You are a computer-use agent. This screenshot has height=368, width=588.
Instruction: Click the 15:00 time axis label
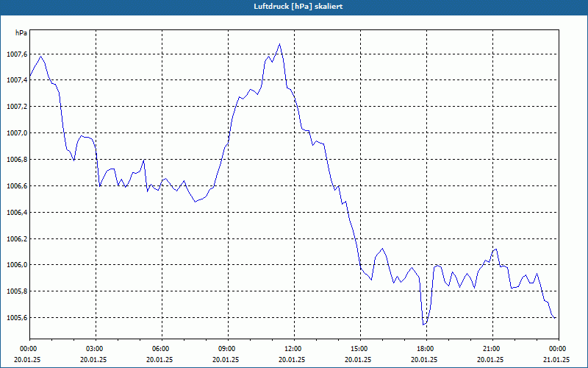click(x=360, y=349)
